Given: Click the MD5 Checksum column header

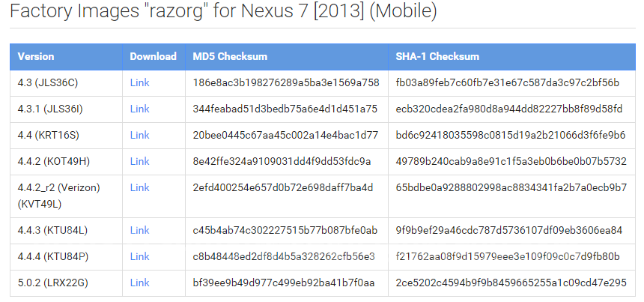Looking at the screenshot, I should pyautogui.click(x=230, y=57).
